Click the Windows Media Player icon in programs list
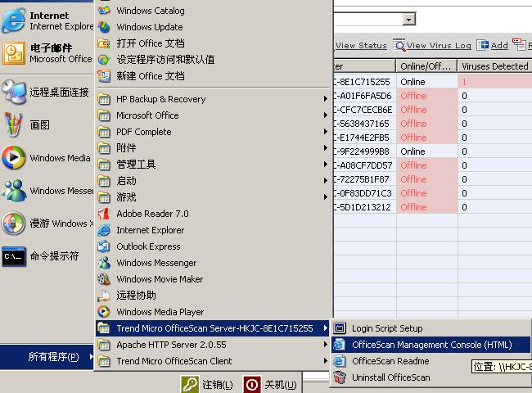The image size is (532, 393). click(104, 312)
